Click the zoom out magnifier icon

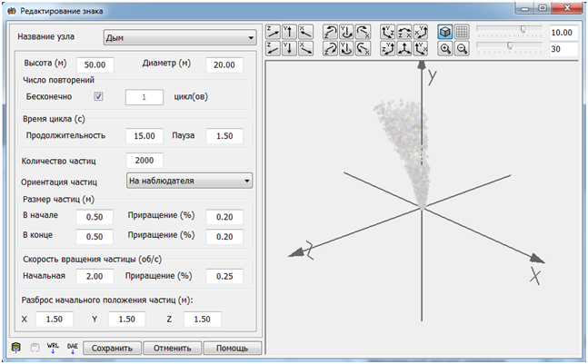(461, 48)
